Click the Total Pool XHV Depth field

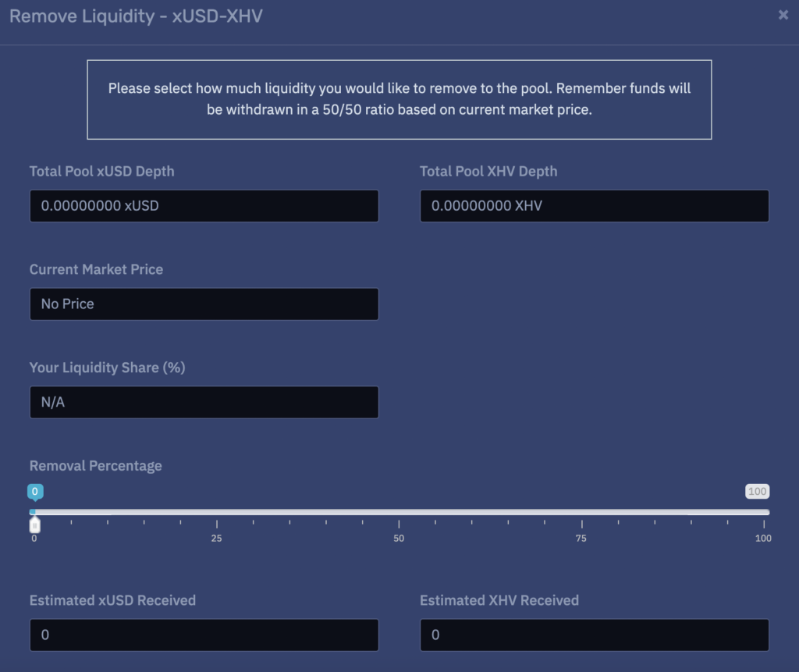click(x=594, y=206)
